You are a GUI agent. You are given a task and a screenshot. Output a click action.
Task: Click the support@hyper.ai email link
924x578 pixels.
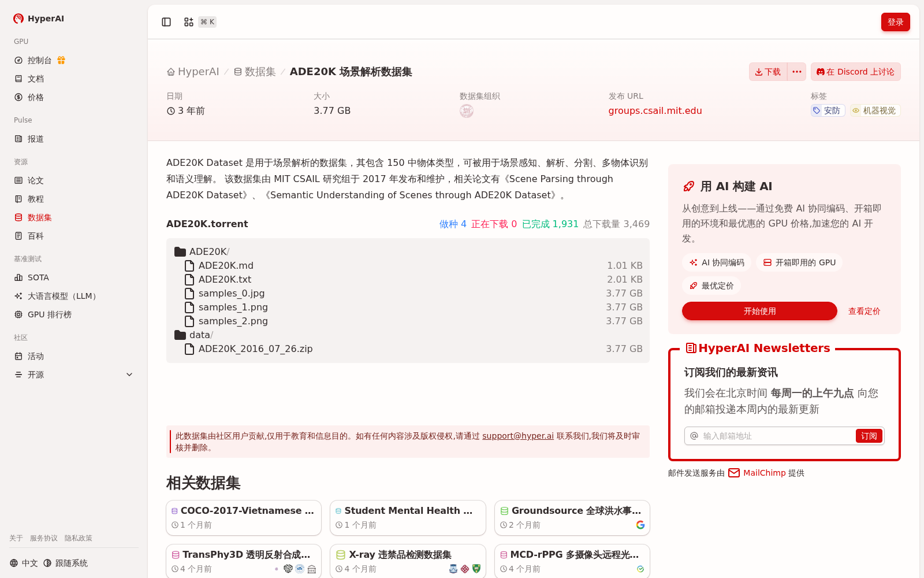518,436
